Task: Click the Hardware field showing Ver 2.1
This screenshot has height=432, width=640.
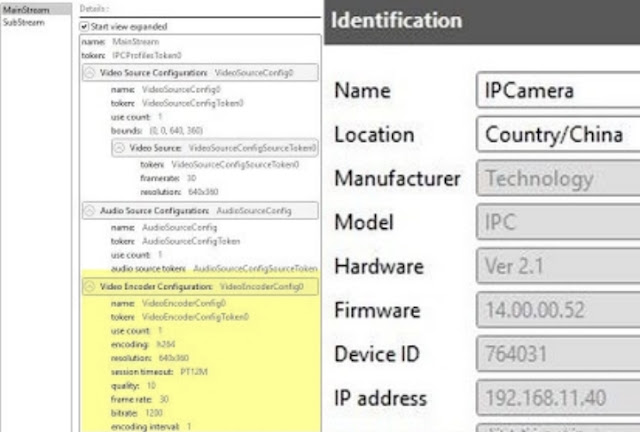Action: tap(558, 266)
